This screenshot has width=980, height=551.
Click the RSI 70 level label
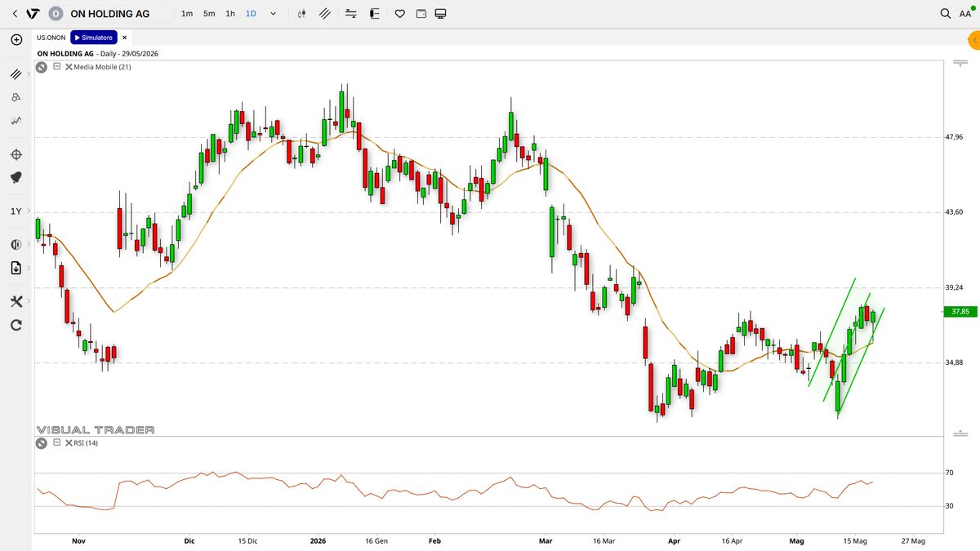[949, 473]
